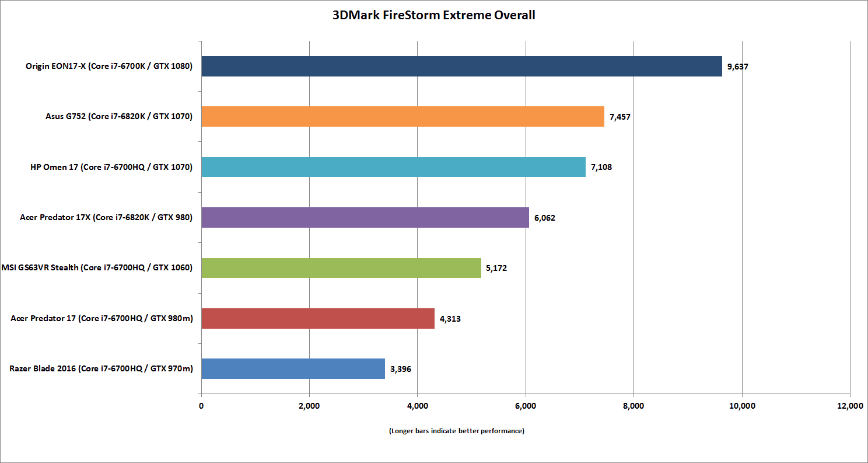Click the MSI GS63VR Stealth axis label
This screenshot has height=463, width=868.
click(98, 268)
